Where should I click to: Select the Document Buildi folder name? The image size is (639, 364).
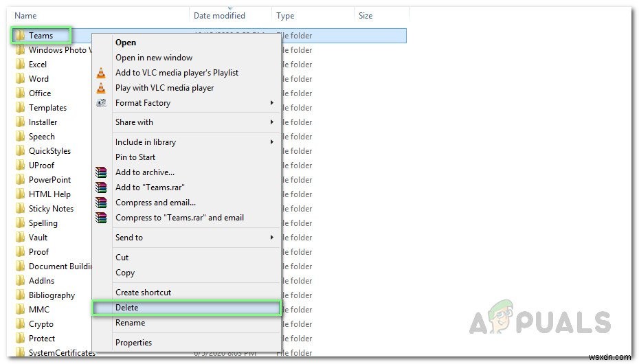60,266
